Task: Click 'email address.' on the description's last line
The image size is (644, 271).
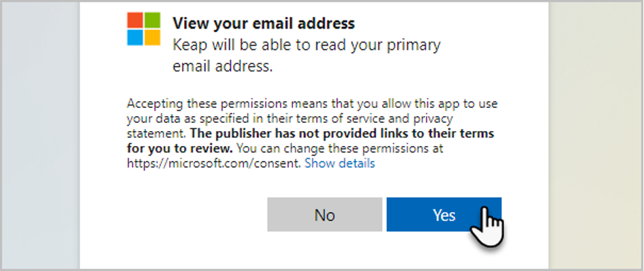Action: coord(223,66)
